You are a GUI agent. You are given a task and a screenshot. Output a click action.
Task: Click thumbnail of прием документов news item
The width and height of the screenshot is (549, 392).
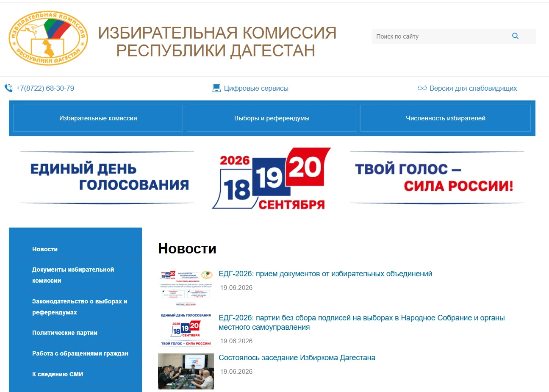pyautogui.click(x=186, y=288)
